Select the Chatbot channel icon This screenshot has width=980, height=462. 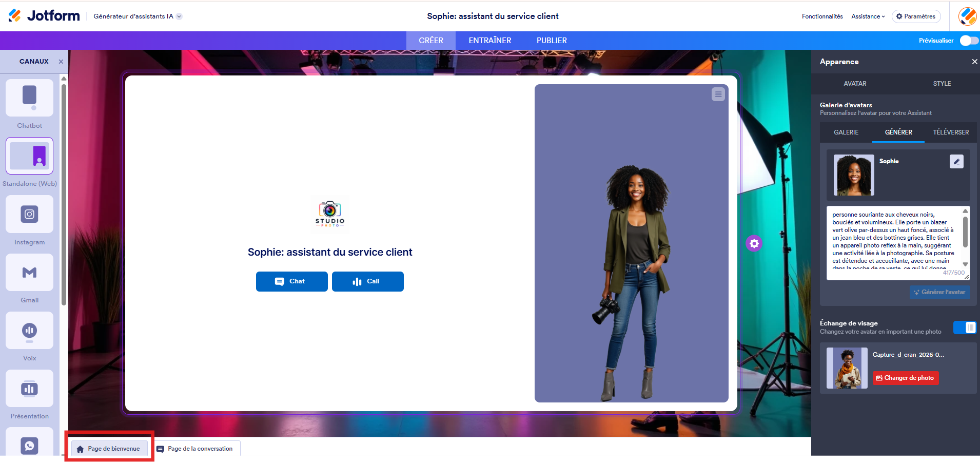click(x=29, y=98)
